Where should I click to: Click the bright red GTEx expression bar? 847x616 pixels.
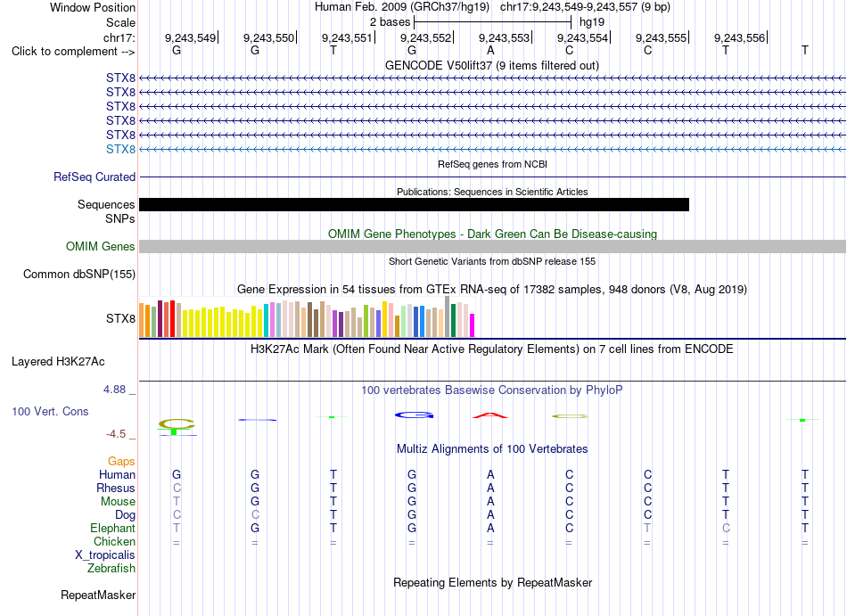tap(172, 318)
